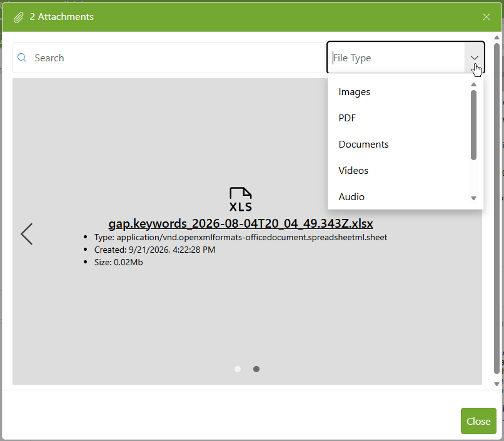
Task: Collapse the File Type dropdown chevron
Action: 475,58
